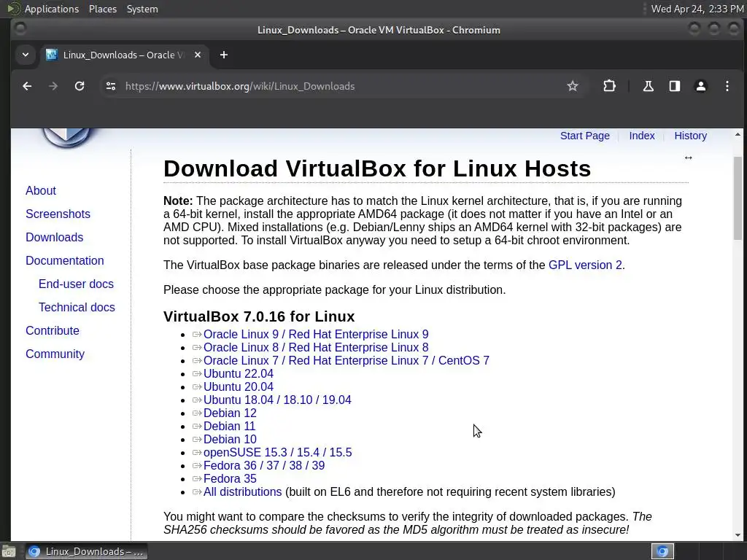
Task: Download Oracle Linux 9 / RHEL 9 package
Action: 316,334
